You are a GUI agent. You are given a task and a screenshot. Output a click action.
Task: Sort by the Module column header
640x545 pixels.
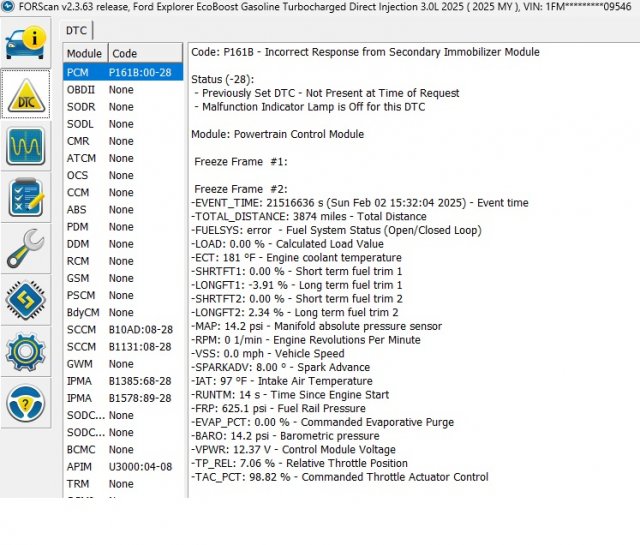(84, 53)
